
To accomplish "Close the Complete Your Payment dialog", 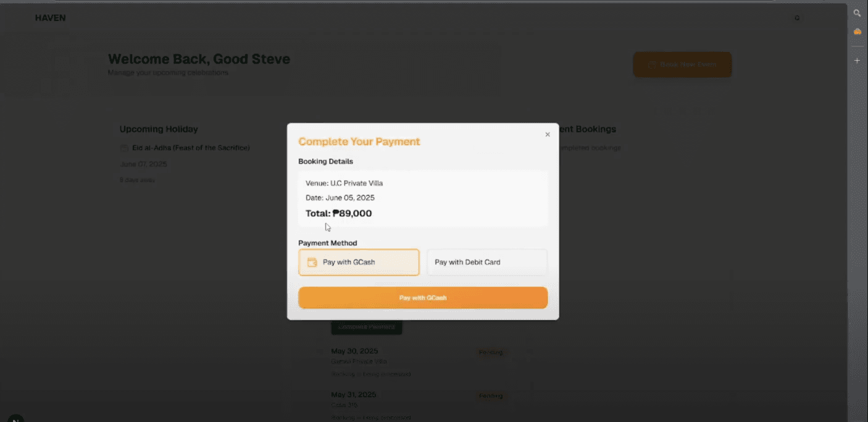I will point(547,135).
